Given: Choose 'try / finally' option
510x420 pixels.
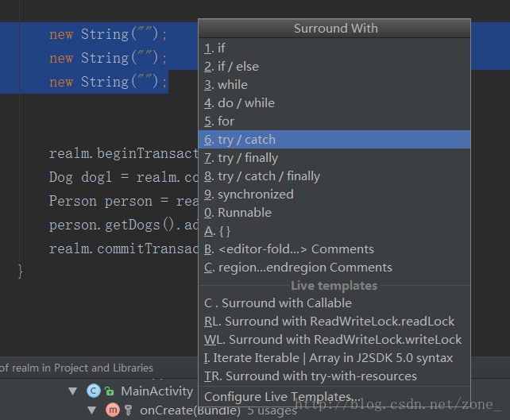Looking at the screenshot, I should coord(334,158).
